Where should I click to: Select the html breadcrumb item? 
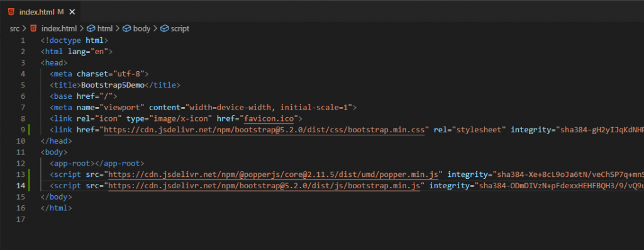coord(105,28)
